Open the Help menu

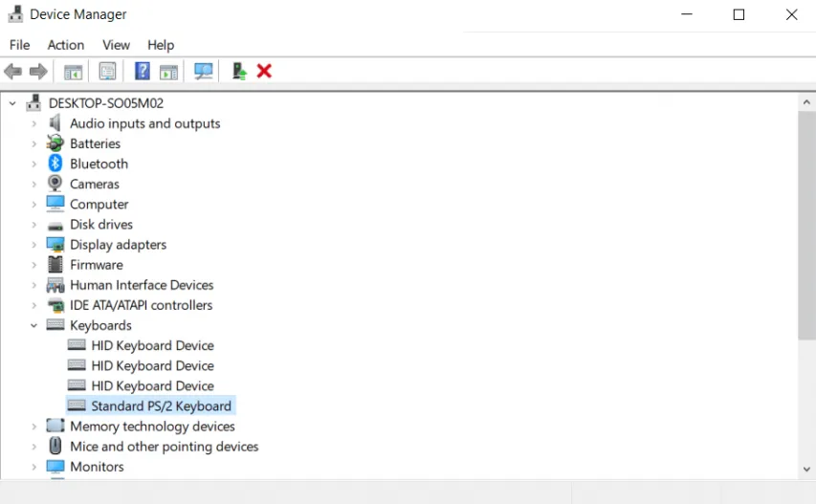(161, 45)
